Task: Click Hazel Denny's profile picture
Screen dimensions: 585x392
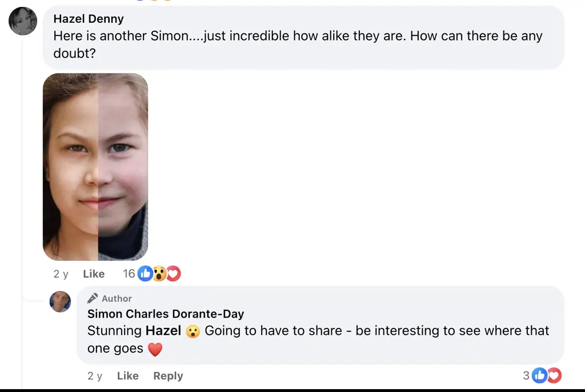Action: [x=23, y=22]
